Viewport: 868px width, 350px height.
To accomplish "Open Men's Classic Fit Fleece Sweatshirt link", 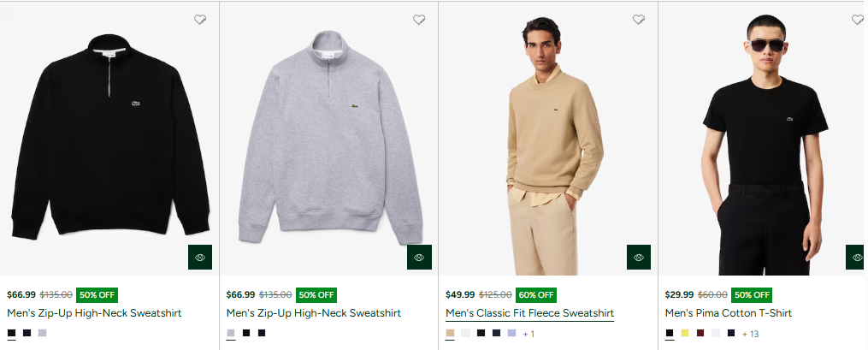I will tap(529, 313).
